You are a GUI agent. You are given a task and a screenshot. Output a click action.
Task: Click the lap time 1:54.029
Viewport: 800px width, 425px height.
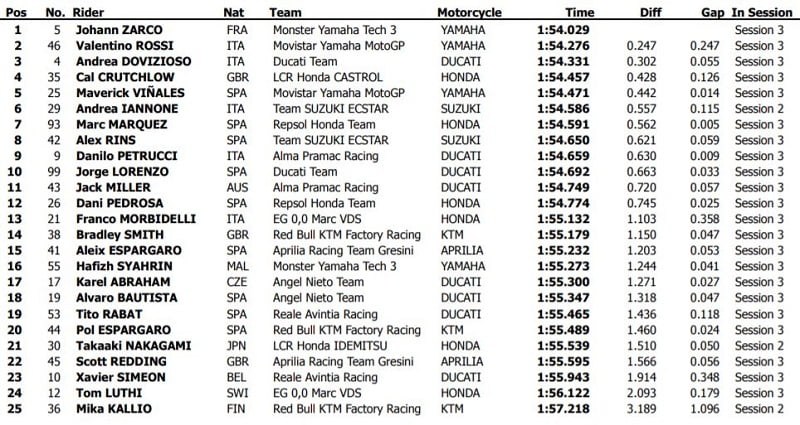(563, 31)
